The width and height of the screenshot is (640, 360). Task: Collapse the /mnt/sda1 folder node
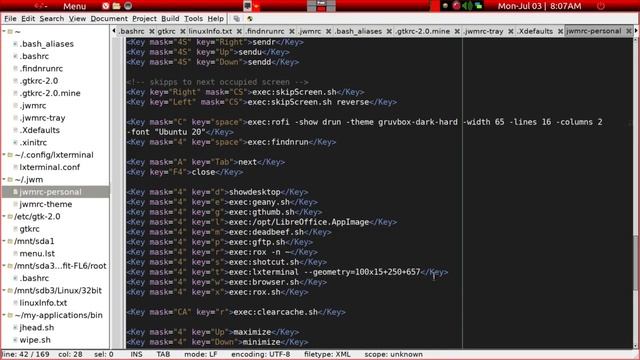coord(4,241)
